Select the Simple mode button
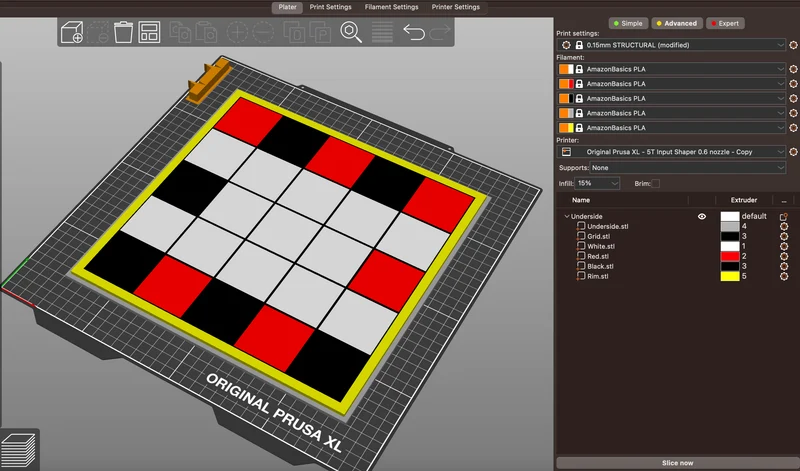 point(628,23)
